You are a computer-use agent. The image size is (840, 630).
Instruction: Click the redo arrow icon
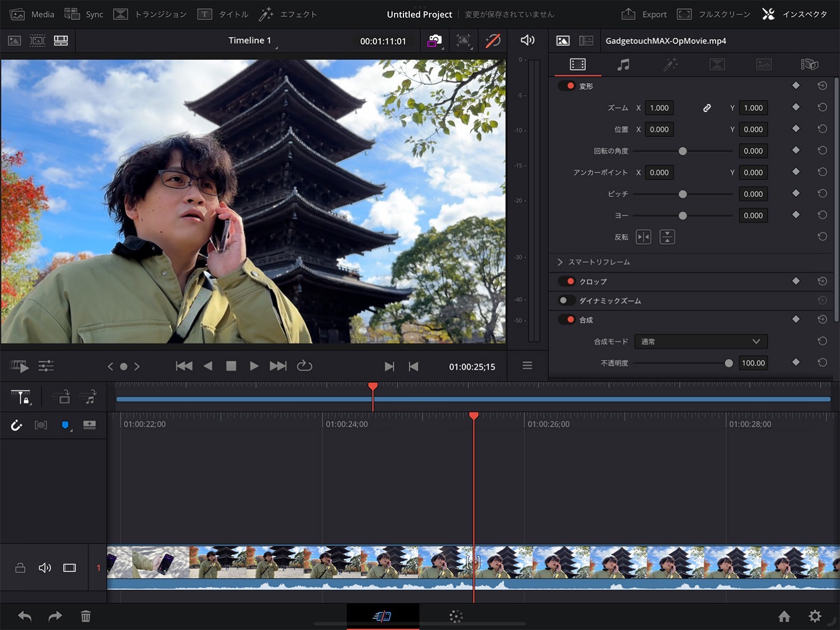point(55,616)
